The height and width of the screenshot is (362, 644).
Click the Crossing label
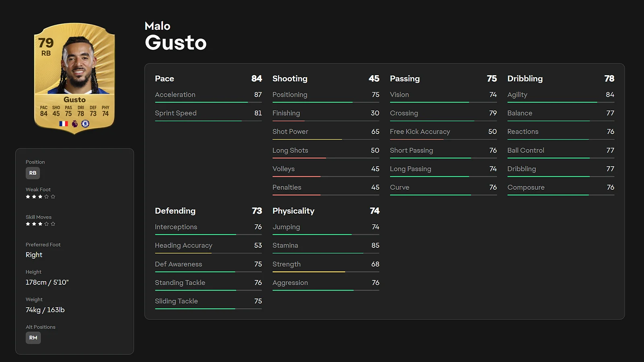coord(404,113)
